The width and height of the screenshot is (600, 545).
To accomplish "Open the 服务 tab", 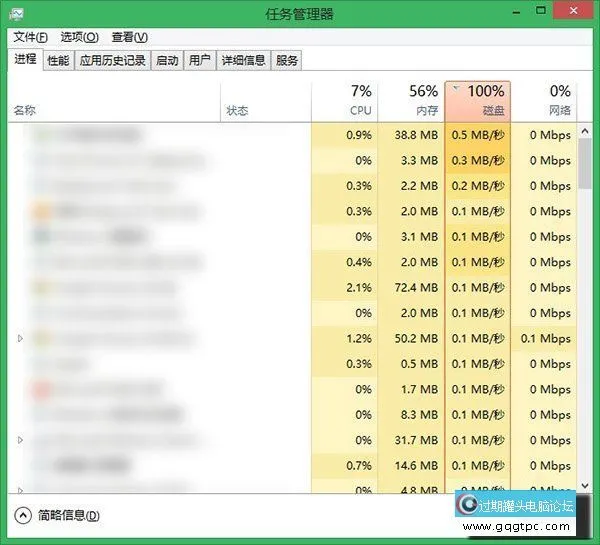I will pyautogui.click(x=287, y=60).
